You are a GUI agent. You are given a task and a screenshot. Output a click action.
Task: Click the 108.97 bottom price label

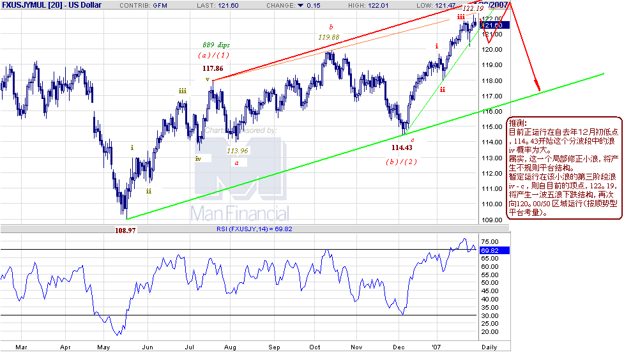pyautogui.click(x=125, y=231)
